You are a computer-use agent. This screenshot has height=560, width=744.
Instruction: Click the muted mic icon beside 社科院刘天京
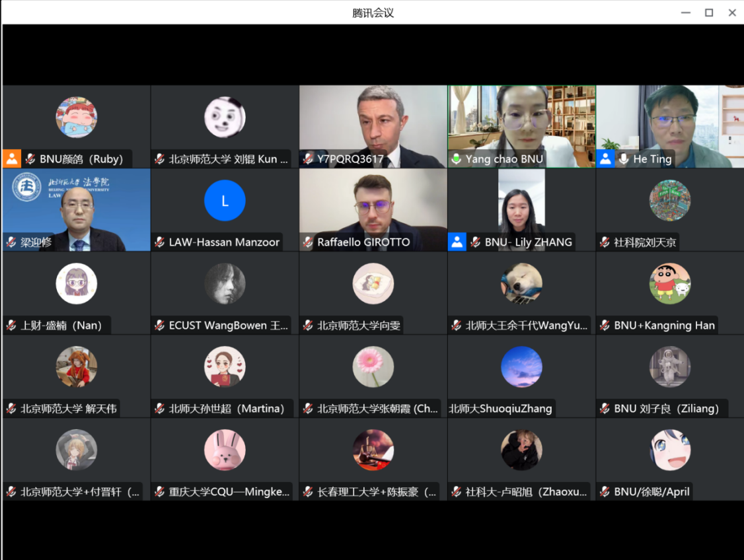(605, 242)
